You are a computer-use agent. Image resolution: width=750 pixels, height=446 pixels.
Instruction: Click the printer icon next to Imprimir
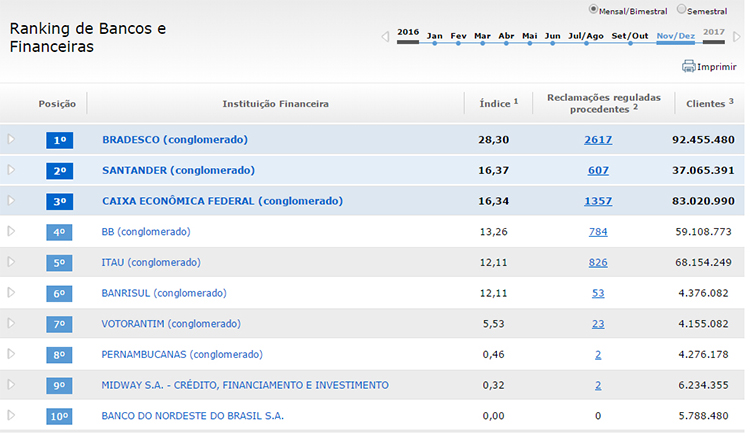[x=688, y=66]
